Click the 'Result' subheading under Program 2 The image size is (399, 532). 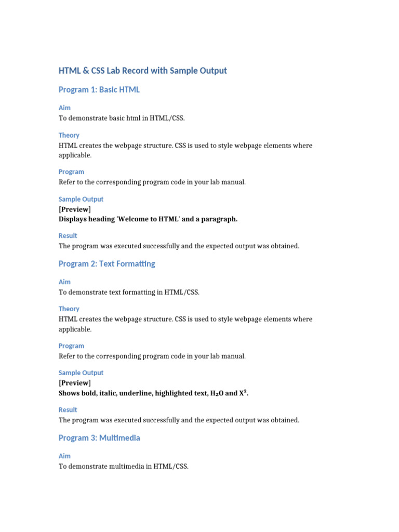68,410
